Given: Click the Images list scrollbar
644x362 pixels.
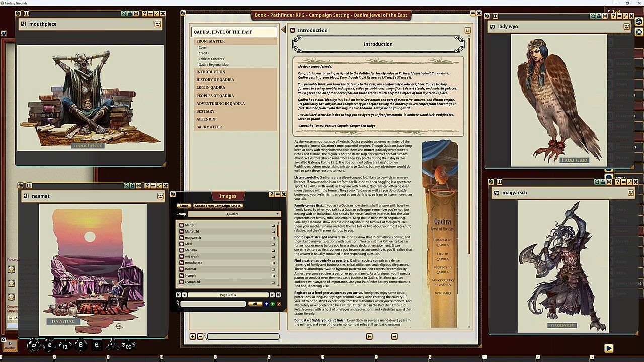Looking at the screenshot, I should tap(278, 231).
